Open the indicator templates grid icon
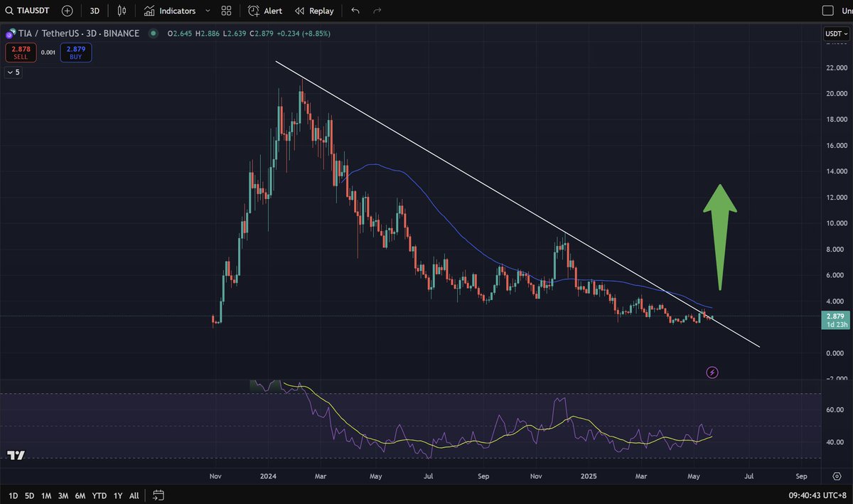 (225, 11)
